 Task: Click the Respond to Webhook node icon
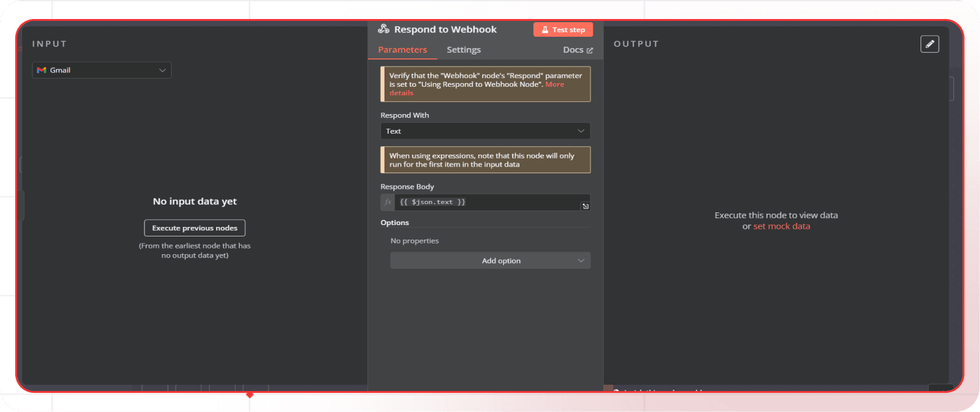click(x=383, y=29)
